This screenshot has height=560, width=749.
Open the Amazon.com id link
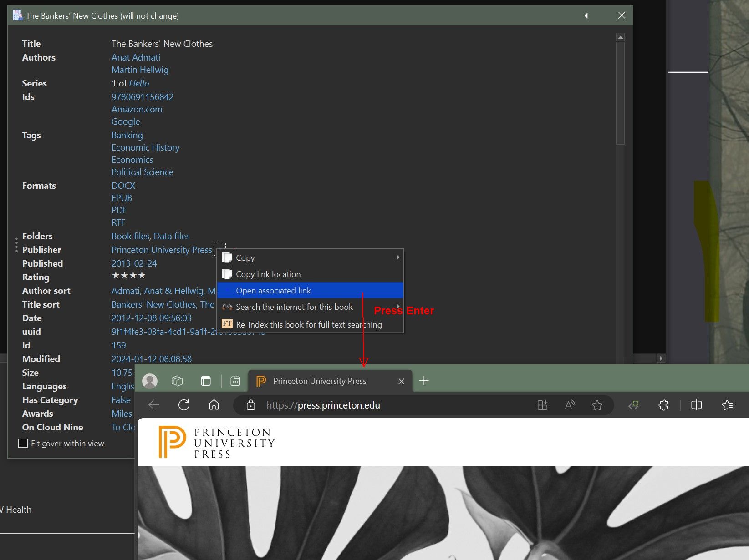[x=137, y=109]
